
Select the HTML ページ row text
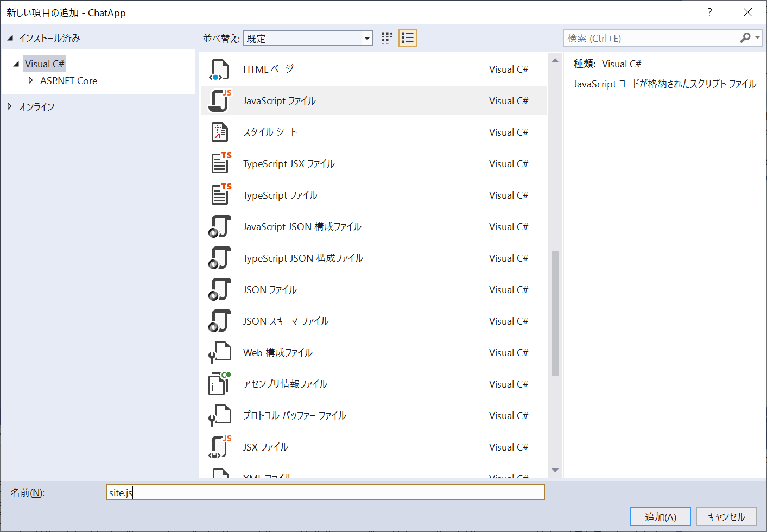pos(269,69)
